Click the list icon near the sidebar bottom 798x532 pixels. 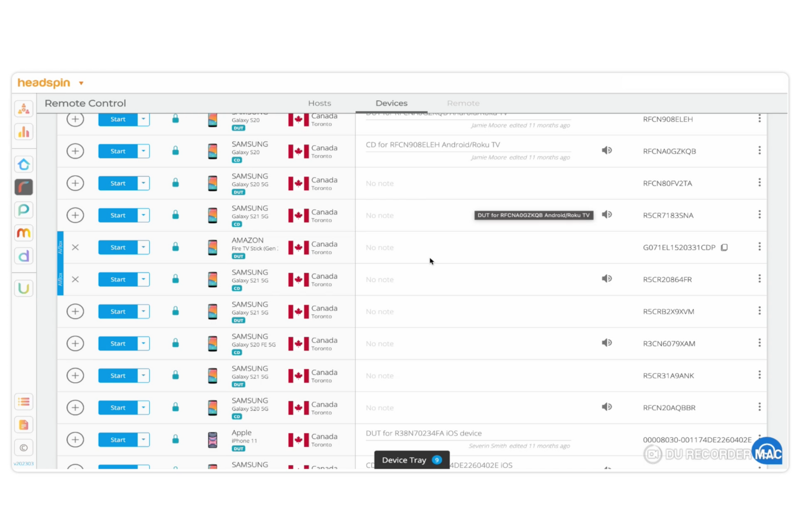[24, 402]
